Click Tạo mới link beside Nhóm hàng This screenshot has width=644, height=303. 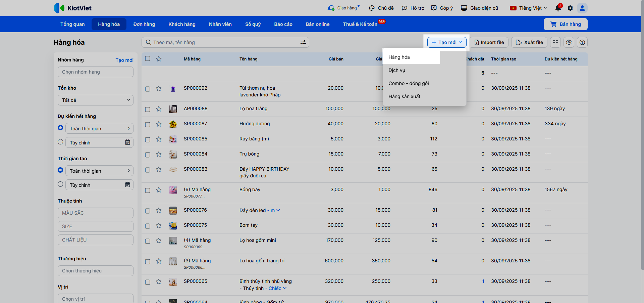click(x=124, y=60)
